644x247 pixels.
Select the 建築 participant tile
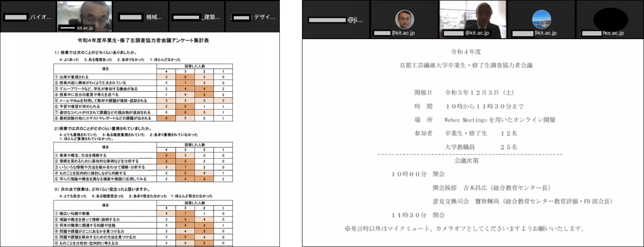pos(196,17)
